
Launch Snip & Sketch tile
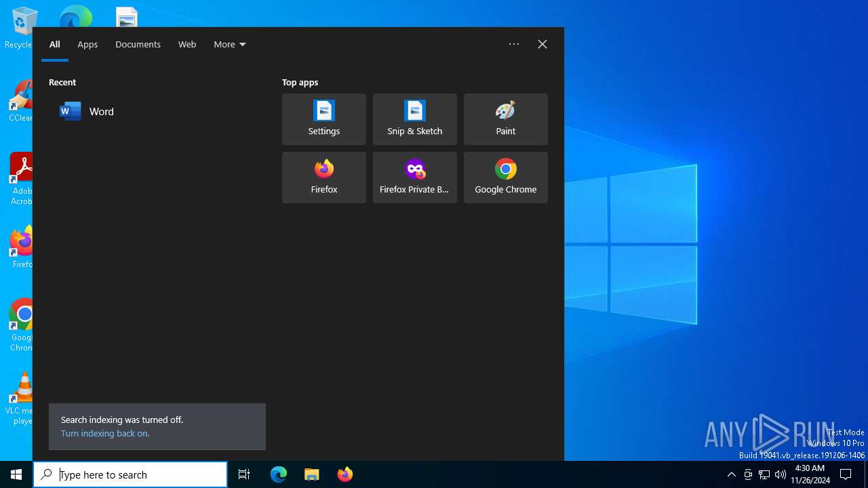tap(415, 119)
